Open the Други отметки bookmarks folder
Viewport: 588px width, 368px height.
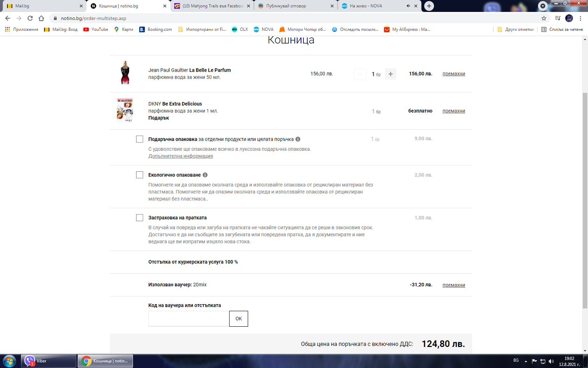coord(515,29)
